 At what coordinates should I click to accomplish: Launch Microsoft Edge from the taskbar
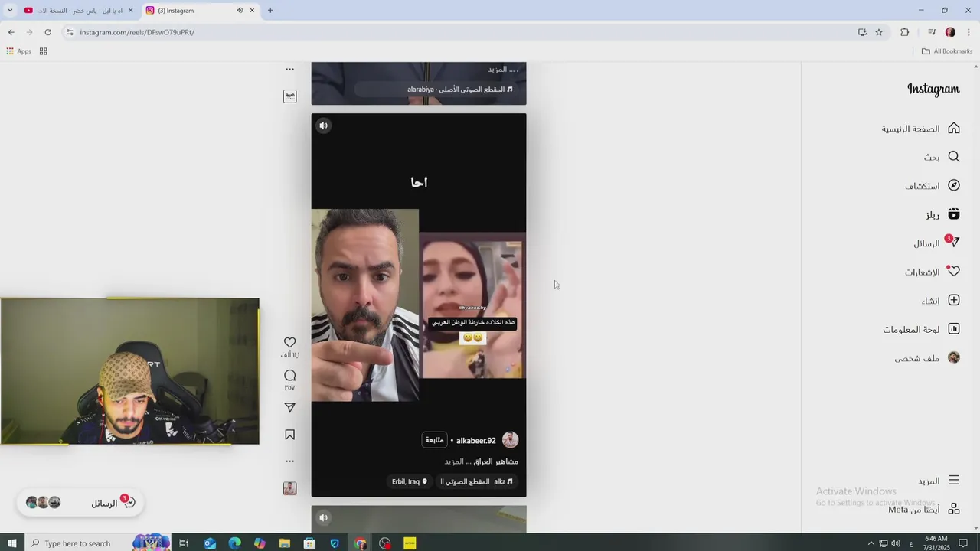pyautogui.click(x=235, y=543)
